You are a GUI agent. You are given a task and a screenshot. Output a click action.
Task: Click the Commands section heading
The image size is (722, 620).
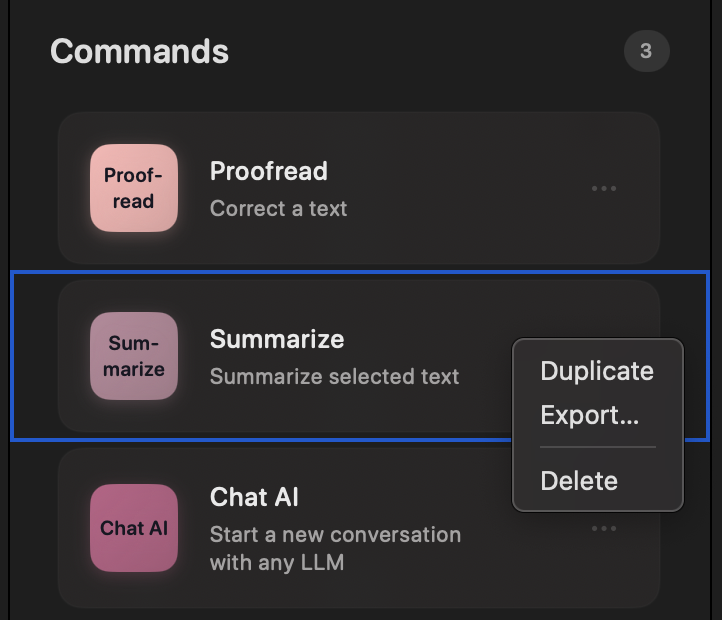(139, 52)
